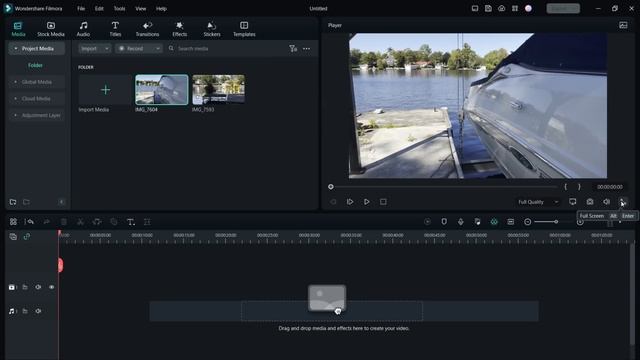Open the File menu

[x=81, y=9]
